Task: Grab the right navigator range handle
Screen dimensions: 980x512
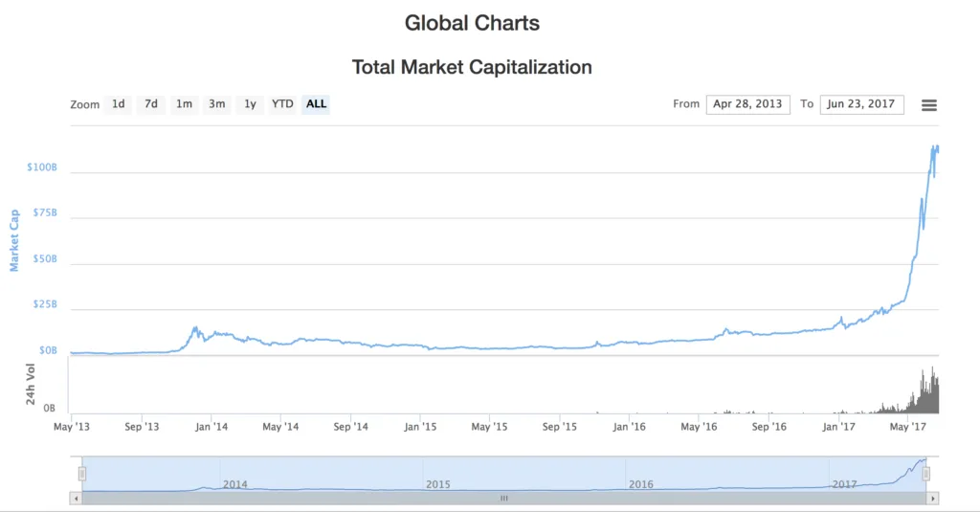Action: 926,474
